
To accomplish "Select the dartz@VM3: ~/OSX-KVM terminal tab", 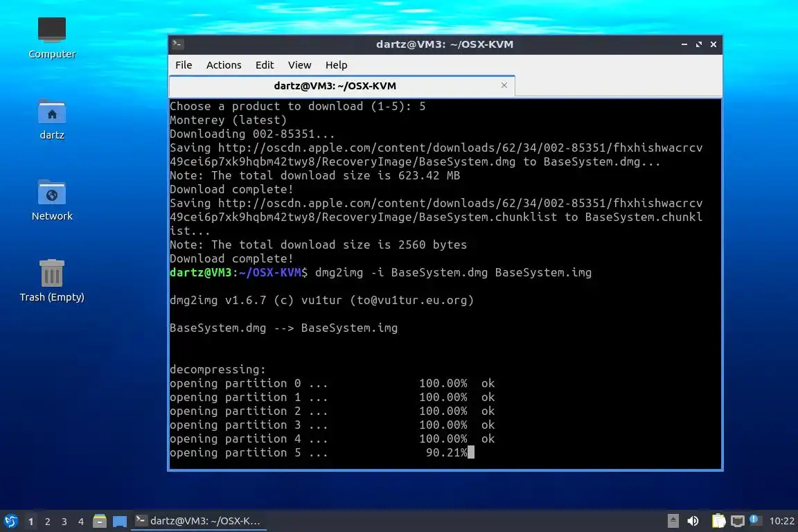I will point(335,85).
